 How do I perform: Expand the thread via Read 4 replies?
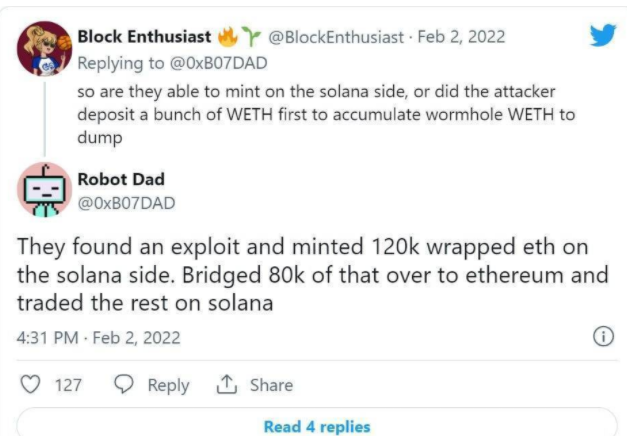point(316,426)
